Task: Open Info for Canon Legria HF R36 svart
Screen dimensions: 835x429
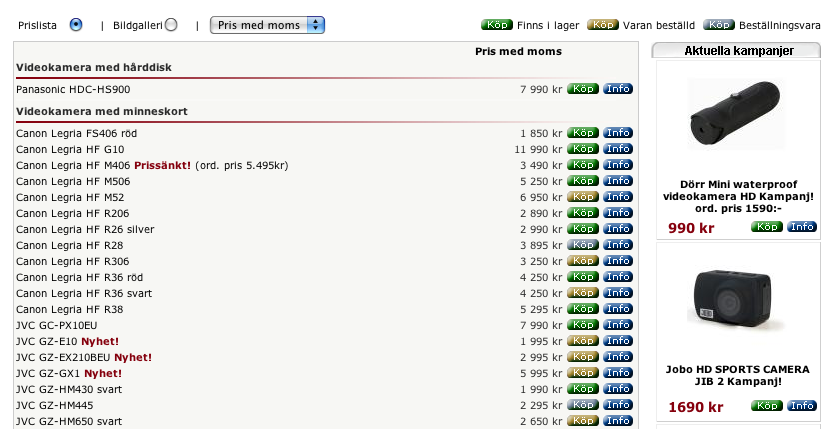Action: click(618, 292)
